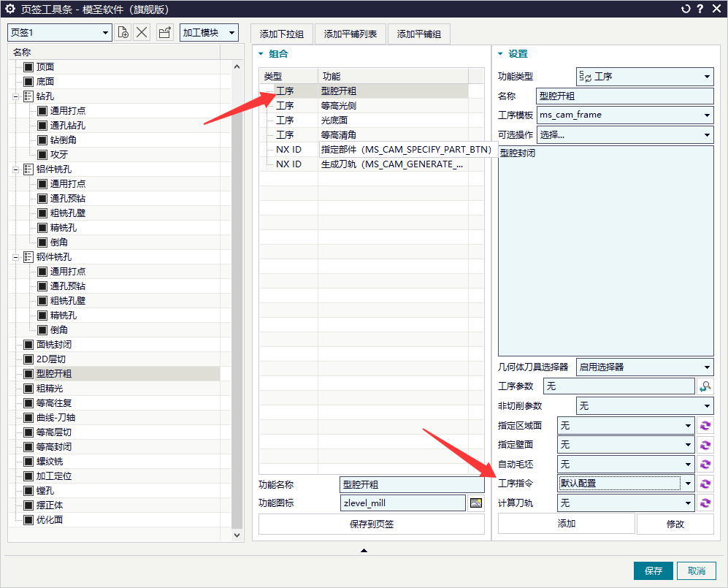Collapse the 钢件铣孔 tree group
This screenshot has height=588, width=728.
[x=16, y=257]
